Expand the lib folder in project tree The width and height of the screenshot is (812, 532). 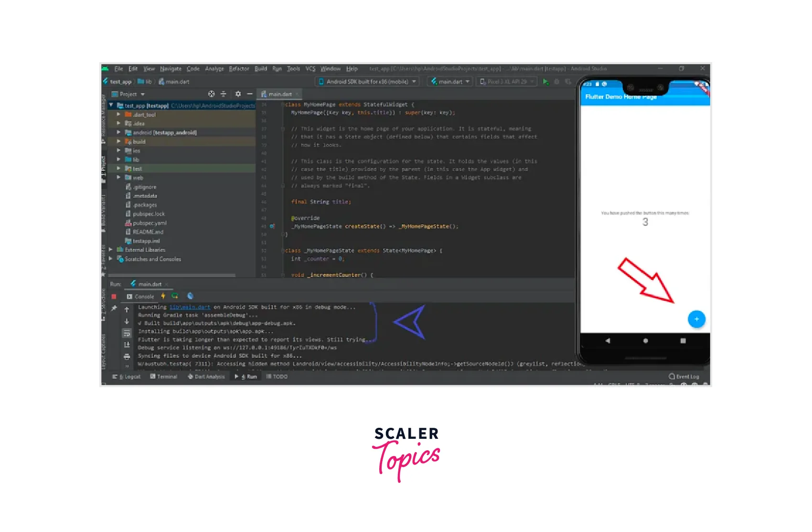[118, 160]
